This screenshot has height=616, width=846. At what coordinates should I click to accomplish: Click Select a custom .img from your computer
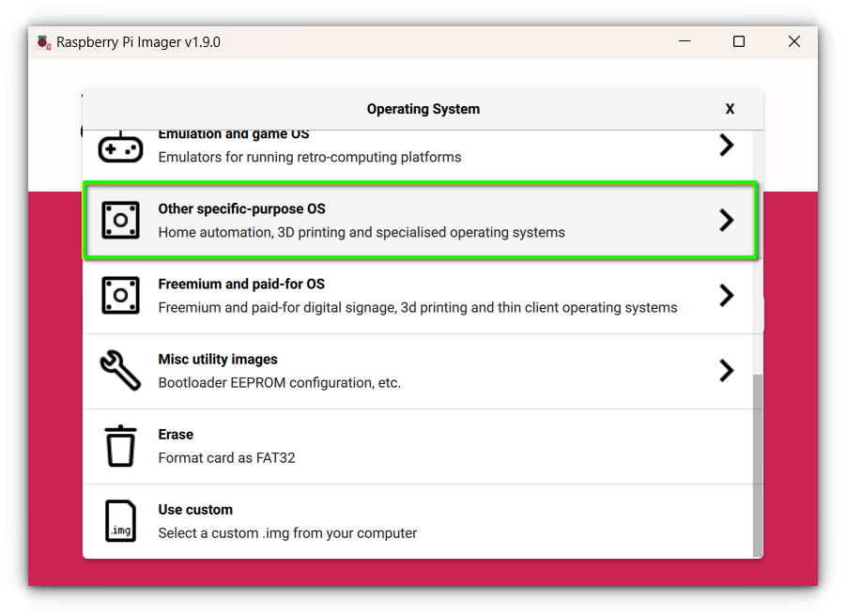coord(287,533)
